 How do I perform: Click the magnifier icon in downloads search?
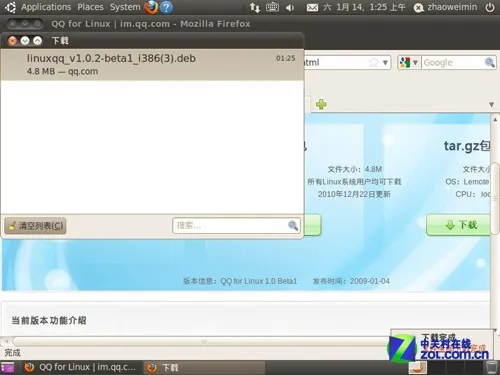[x=293, y=226]
